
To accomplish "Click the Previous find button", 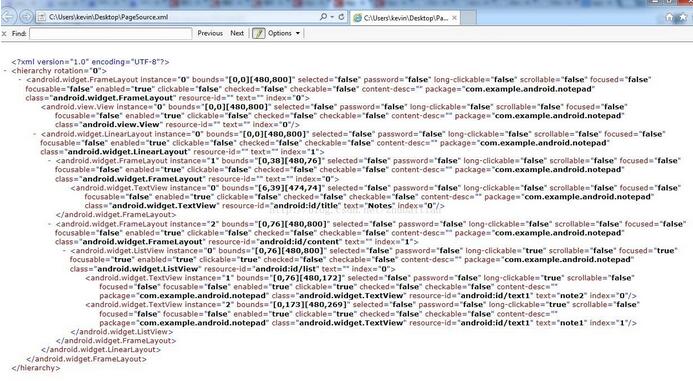I will [210, 33].
